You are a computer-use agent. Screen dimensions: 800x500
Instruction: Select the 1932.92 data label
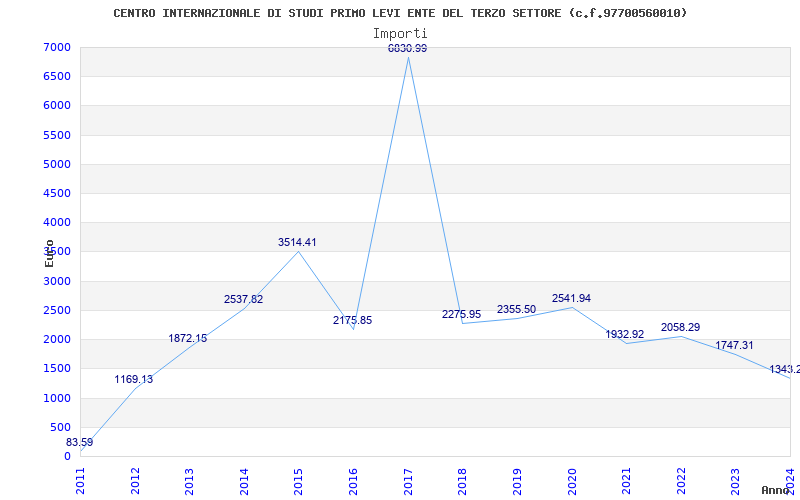[624, 334]
